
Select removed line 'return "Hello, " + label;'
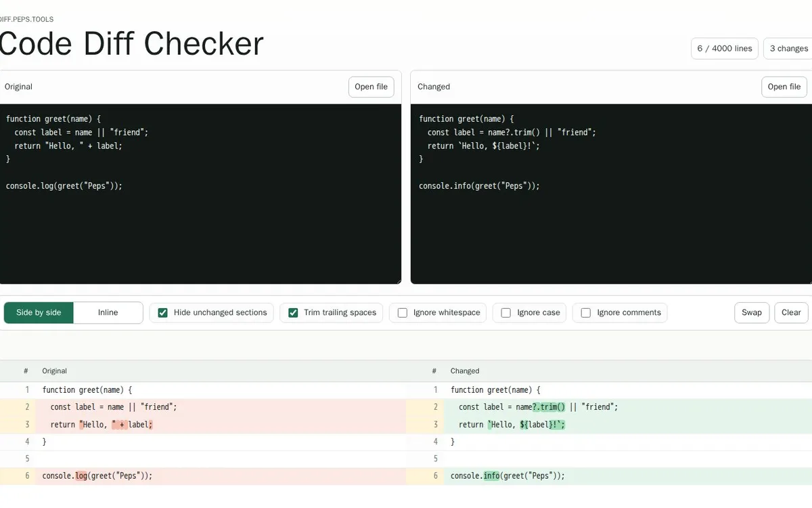point(203,425)
